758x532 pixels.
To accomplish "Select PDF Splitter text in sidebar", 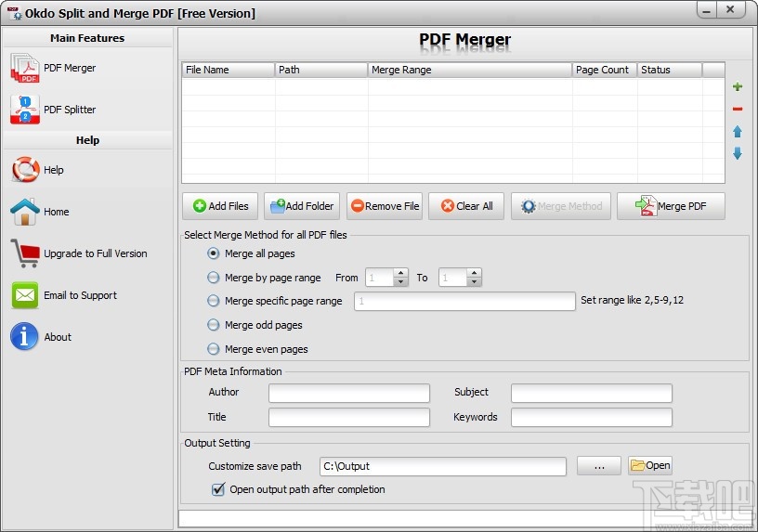I will coord(70,110).
